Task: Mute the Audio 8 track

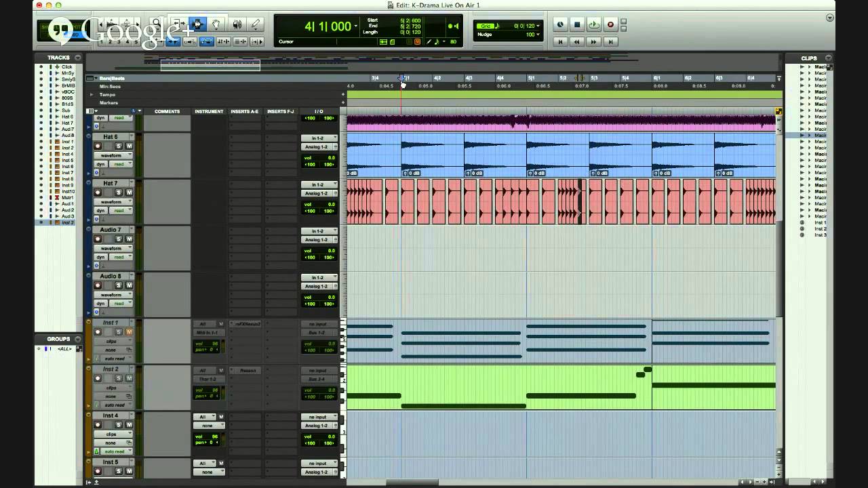Action: (x=129, y=285)
